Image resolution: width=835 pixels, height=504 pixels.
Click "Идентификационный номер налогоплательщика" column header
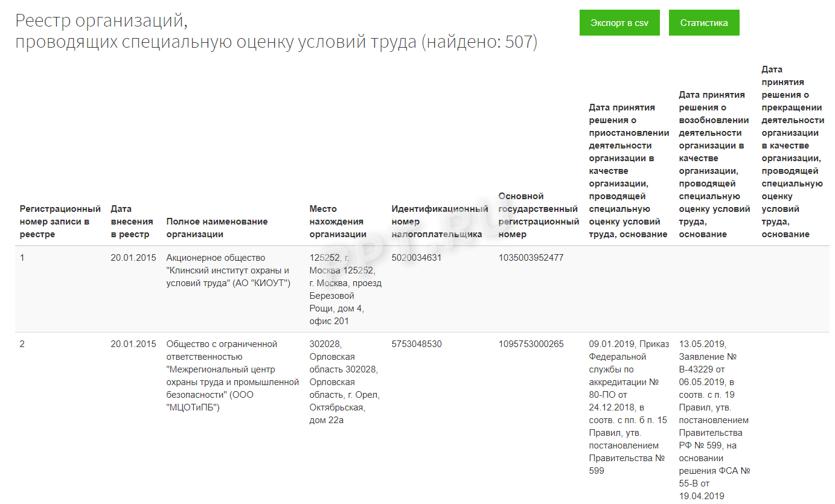click(x=439, y=222)
